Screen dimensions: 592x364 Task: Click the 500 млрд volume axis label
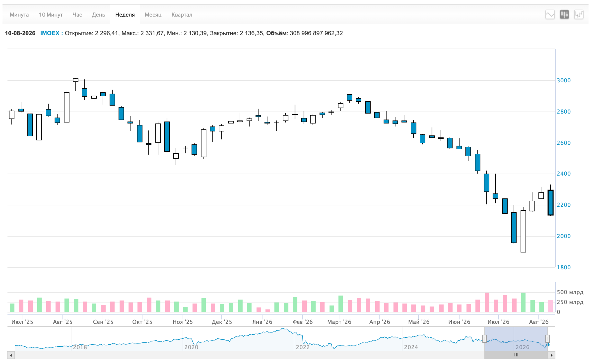pos(570,292)
